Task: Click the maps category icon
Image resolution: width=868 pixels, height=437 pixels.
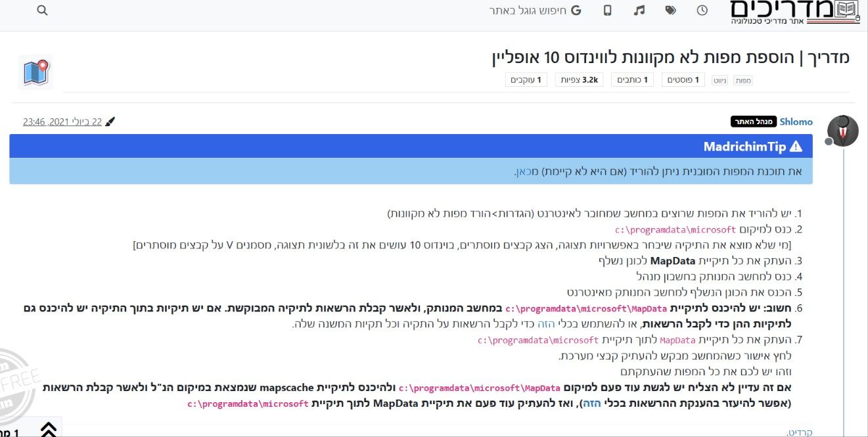Action: tap(35, 72)
